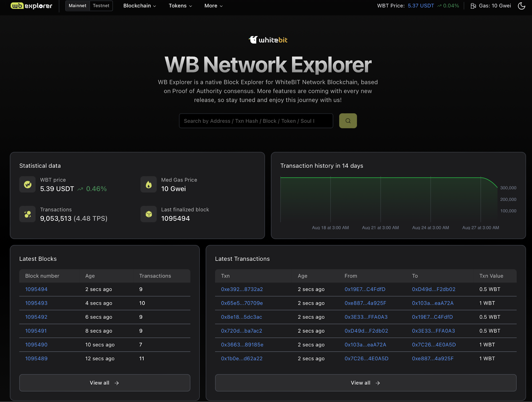This screenshot has height=402, width=532.
Task: Open recipient 0xD49d...F2db02 in first transaction row
Action: point(434,289)
